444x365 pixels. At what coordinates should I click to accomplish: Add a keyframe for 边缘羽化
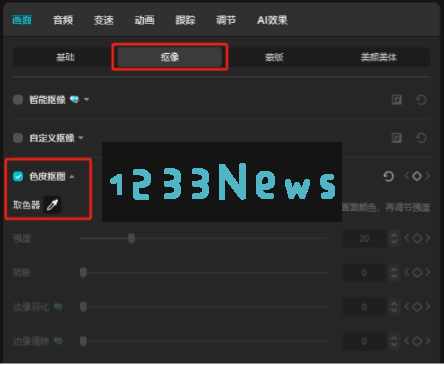417,307
